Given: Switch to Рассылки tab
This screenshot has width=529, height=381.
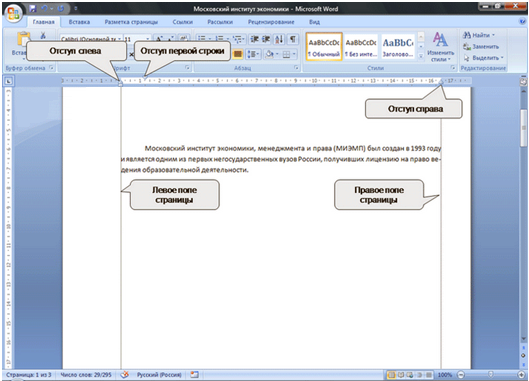Looking at the screenshot, I should [220, 22].
